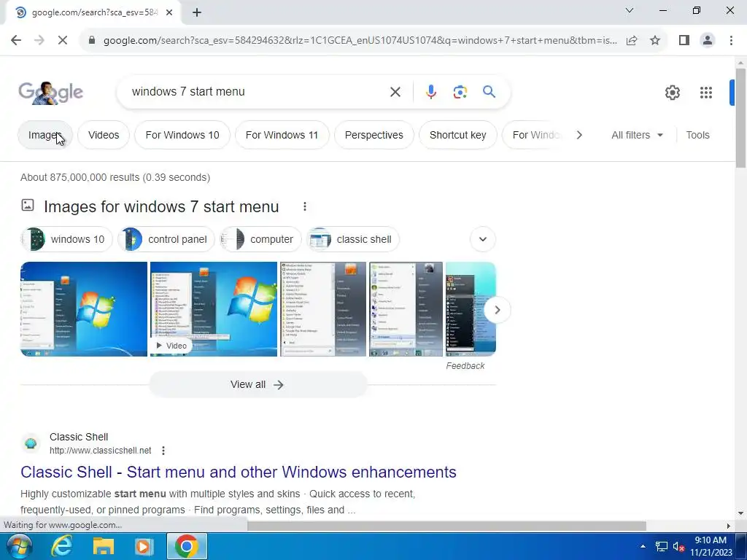Filter images by classic shell chip
This screenshot has width=747, height=560.
[352, 239]
